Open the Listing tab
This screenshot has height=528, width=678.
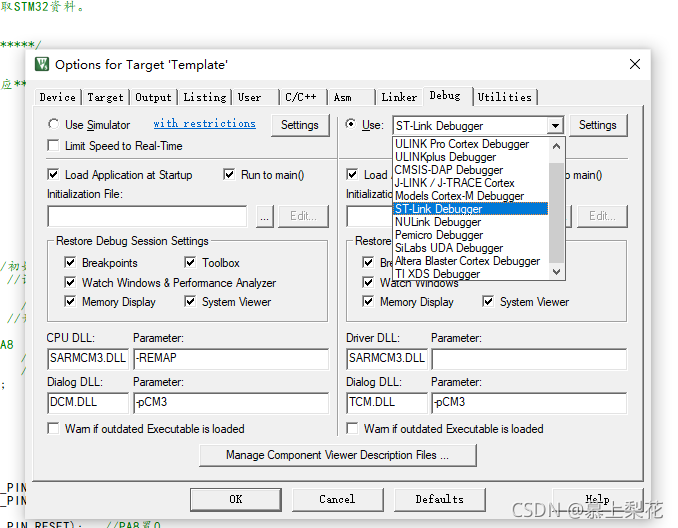[205, 97]
